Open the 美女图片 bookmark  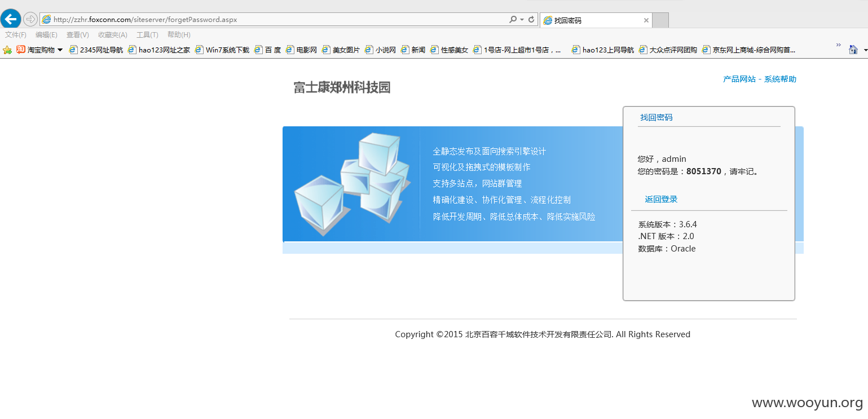pyautogui.click(x=341, y=50)
